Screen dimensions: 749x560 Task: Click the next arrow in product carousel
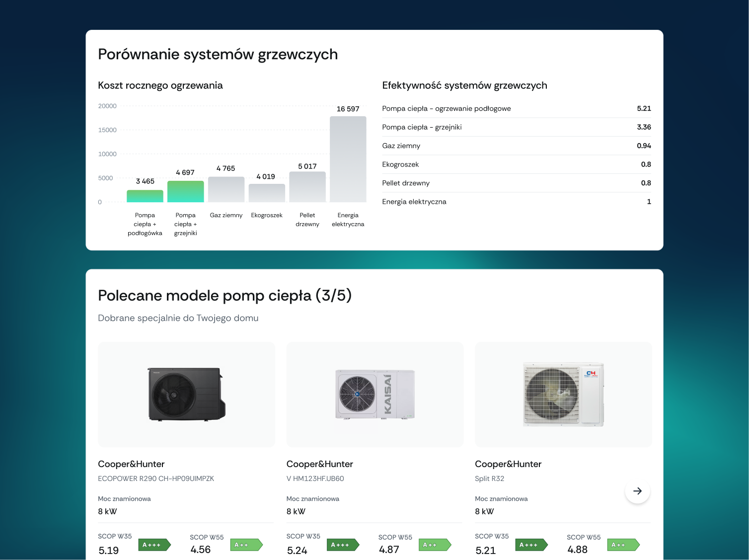pos(637,491)
